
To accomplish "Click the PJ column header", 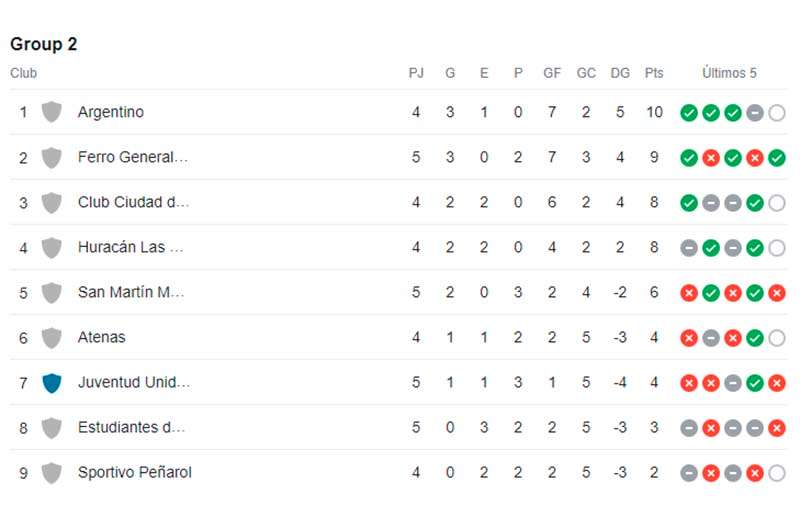I will (416, 73).
